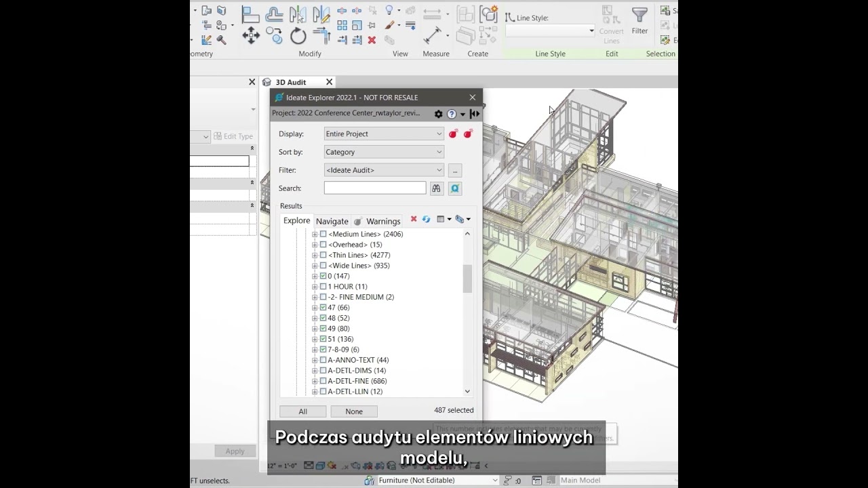Open Ideate Explorer help question mark

[x=452, y=114]
